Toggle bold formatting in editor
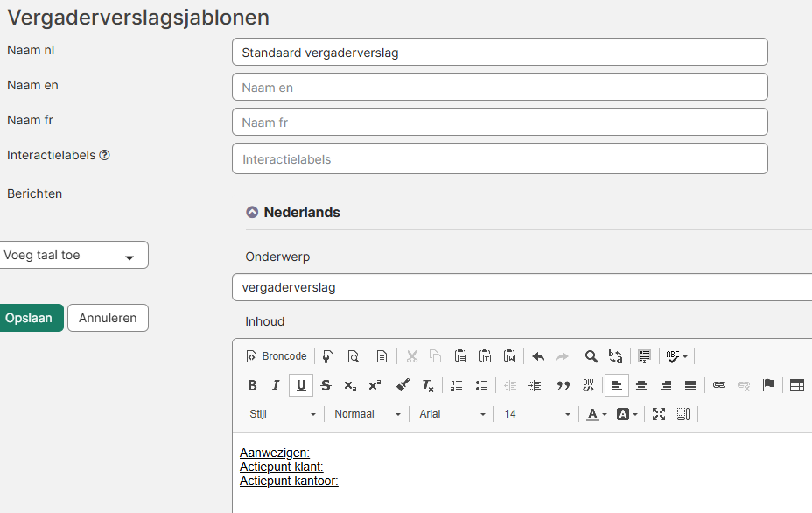This screenshot has width=812, height=513. point(252,385)
